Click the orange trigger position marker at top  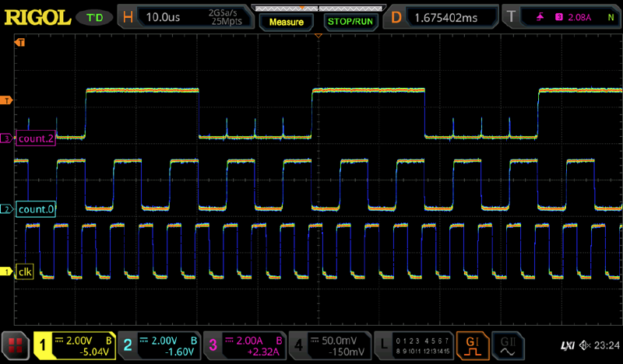(x=316, y=36)
